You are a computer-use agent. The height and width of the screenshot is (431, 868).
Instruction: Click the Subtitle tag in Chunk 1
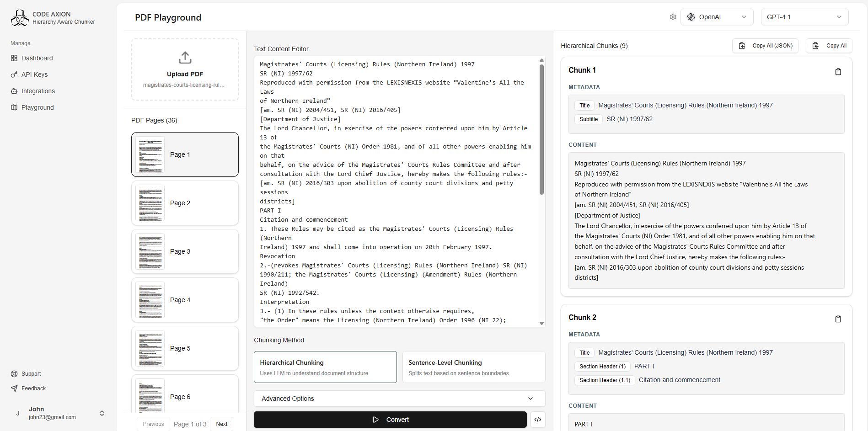[589, 119]
